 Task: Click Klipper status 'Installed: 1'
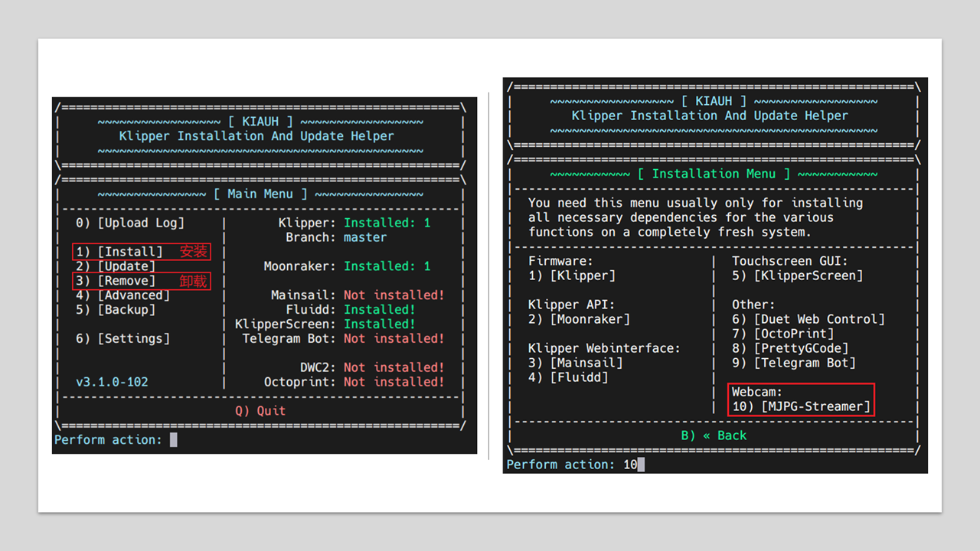(x=387, y=223)
